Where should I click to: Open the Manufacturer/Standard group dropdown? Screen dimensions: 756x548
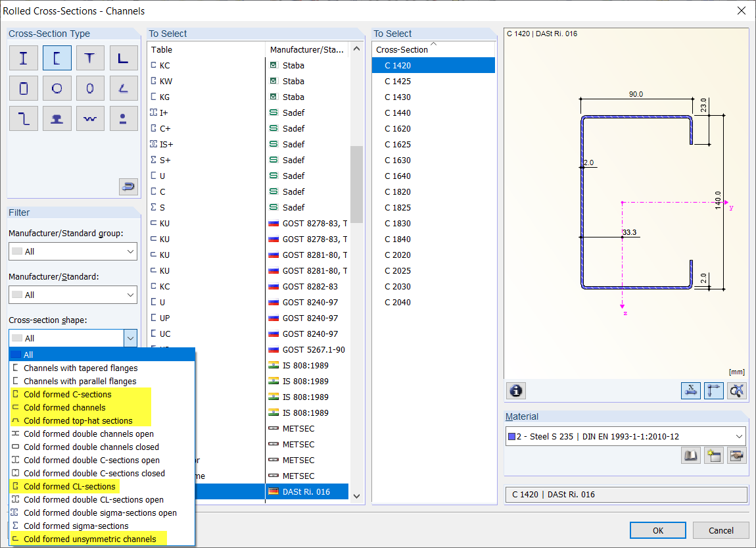click(72, 251)
